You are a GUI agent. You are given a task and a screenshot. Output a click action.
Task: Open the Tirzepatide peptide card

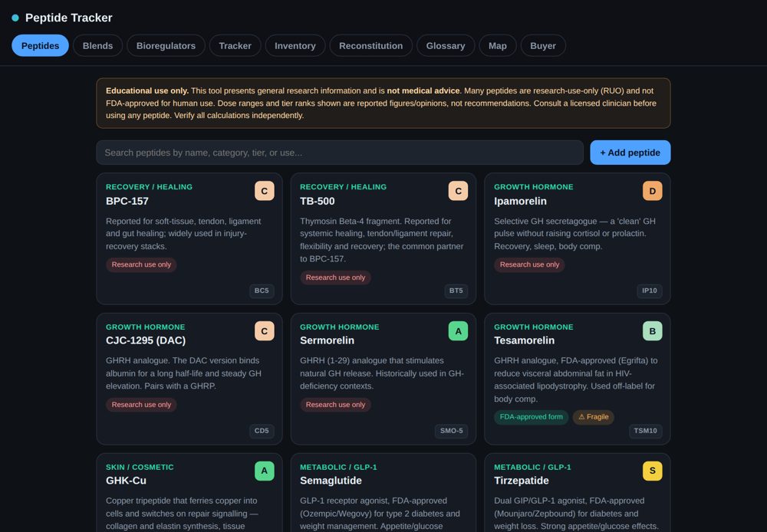(578, 493)
